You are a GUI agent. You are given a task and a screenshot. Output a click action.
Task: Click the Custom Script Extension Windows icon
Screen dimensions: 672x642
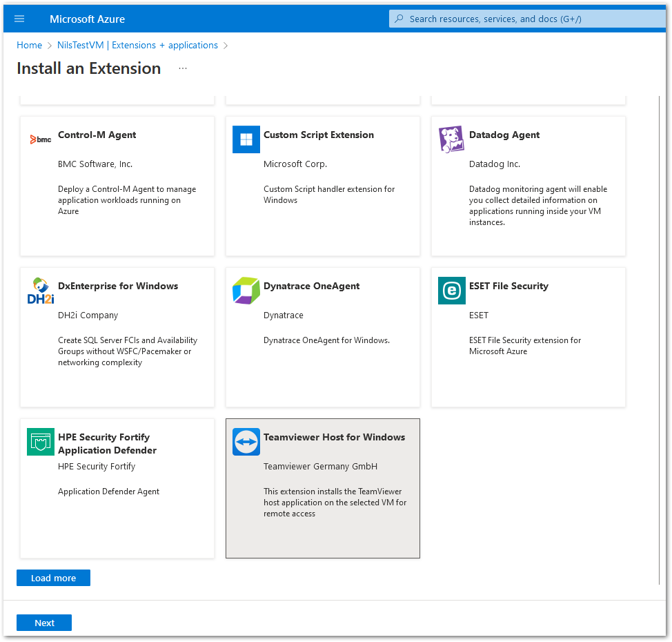(x=246, y=139)
